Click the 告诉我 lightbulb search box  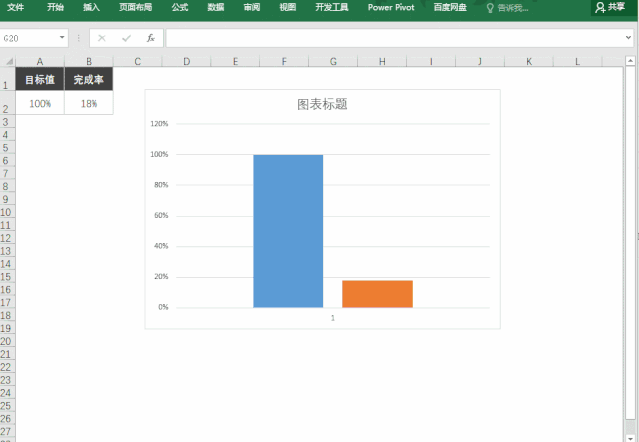pos(507,8)
